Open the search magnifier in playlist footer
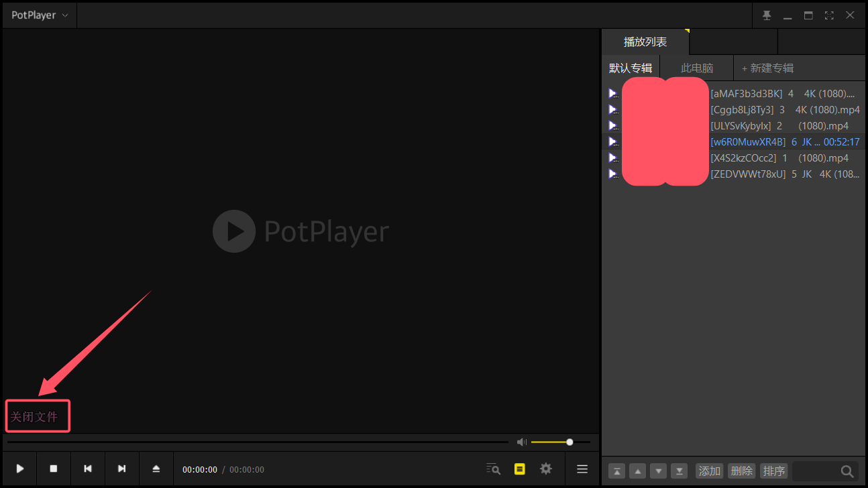 847,471
